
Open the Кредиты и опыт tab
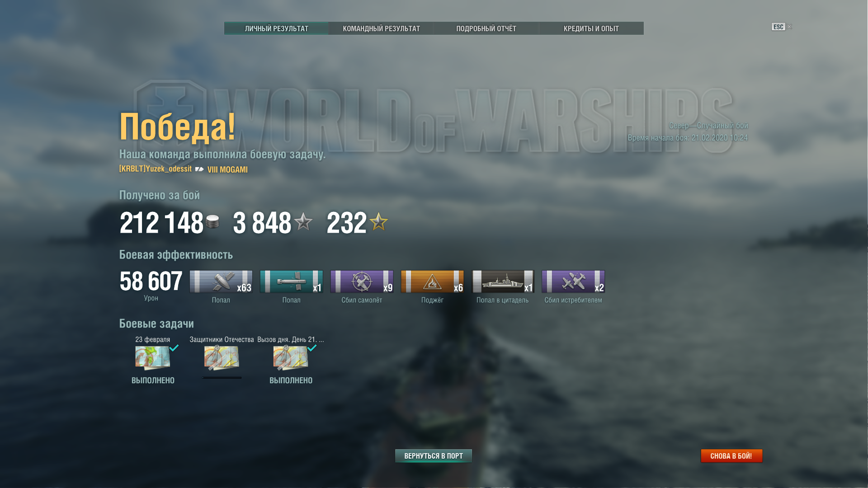pos(591,28)
